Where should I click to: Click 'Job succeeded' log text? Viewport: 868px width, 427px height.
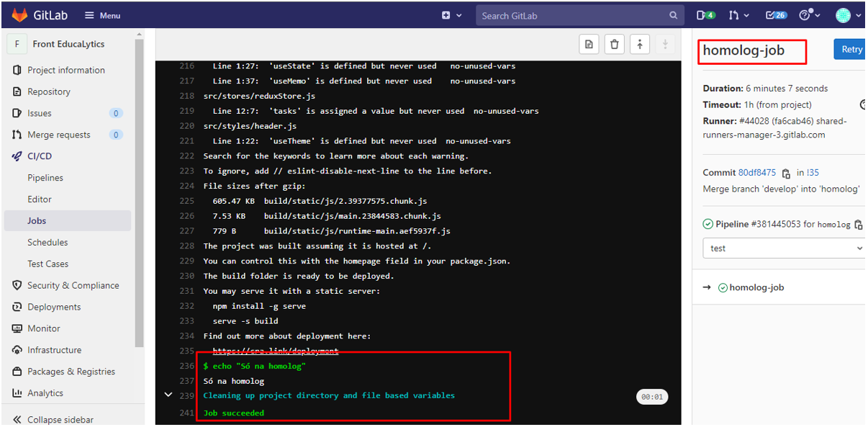tap(234, 413)
